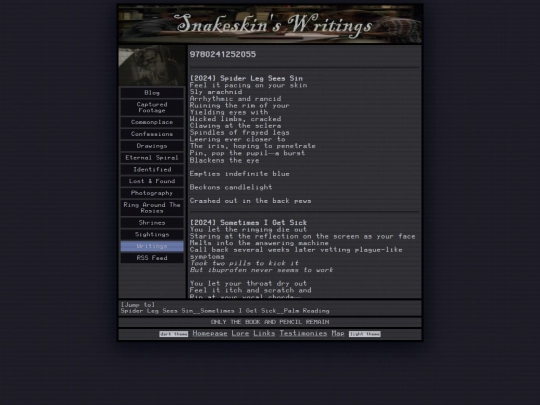This screenshot has width=540, height=405.
Task: Click 'But ibuprofen never seems to work'
Action: (x=261, y=270)
